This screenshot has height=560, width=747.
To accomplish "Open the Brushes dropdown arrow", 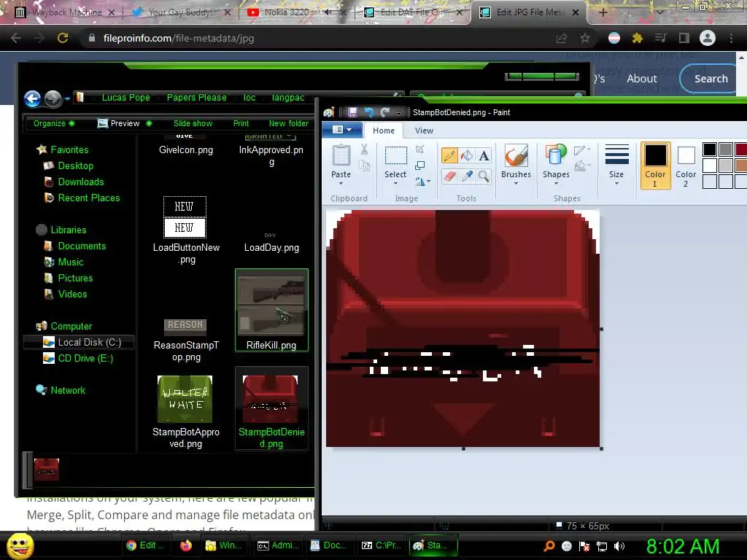I will coord(516,183).
